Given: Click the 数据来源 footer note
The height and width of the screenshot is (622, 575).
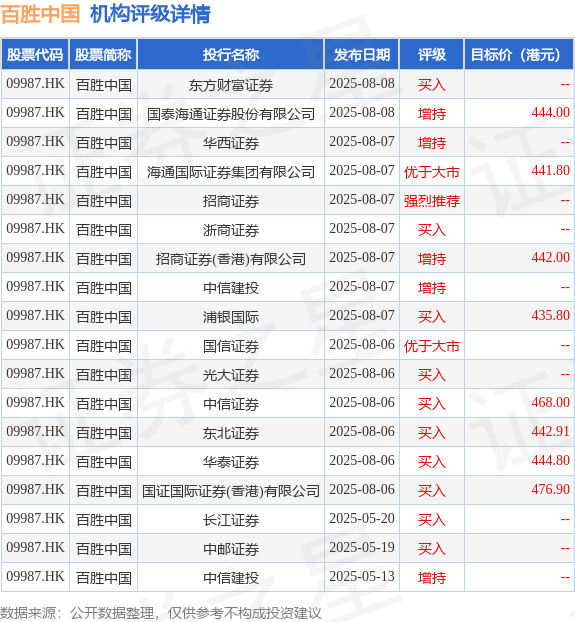Looking at the screenshot, I should tap(161, 613).
